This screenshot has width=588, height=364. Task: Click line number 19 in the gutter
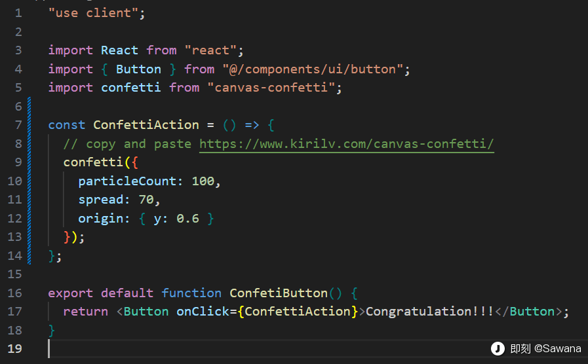click(x=14, y=348)
